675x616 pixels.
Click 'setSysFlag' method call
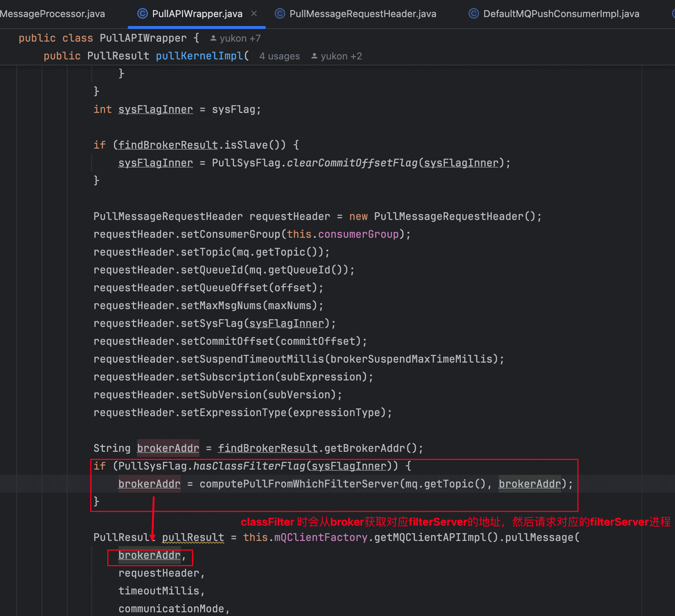212,323
